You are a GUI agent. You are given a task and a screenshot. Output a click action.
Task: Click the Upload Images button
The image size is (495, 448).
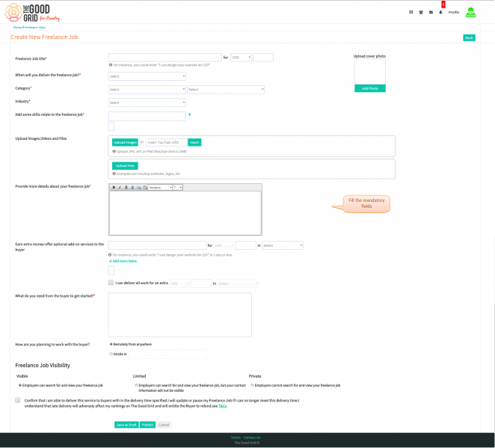(125, 142)
